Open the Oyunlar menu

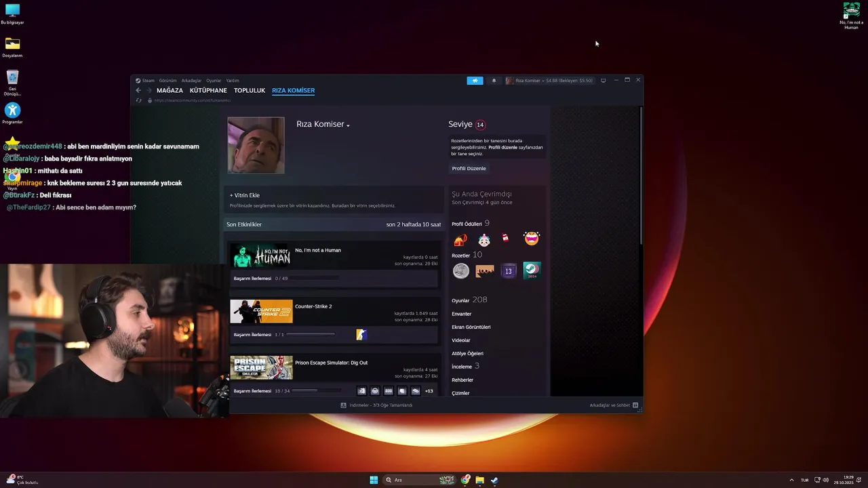214,81
